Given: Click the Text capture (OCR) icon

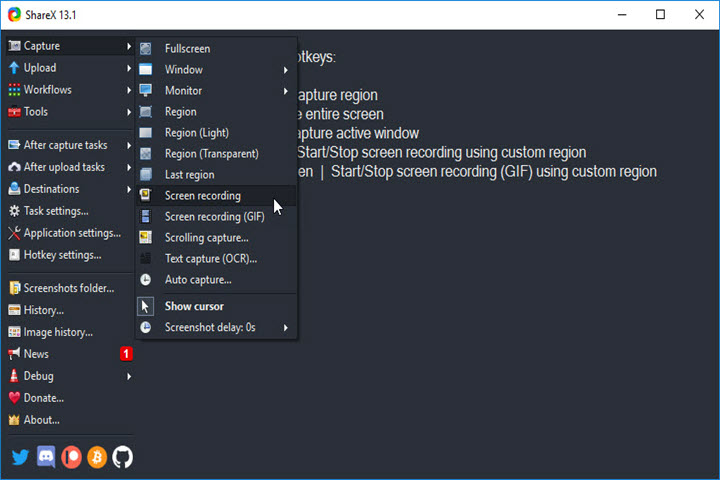Looking at the screenshot, I should (146, 258).
